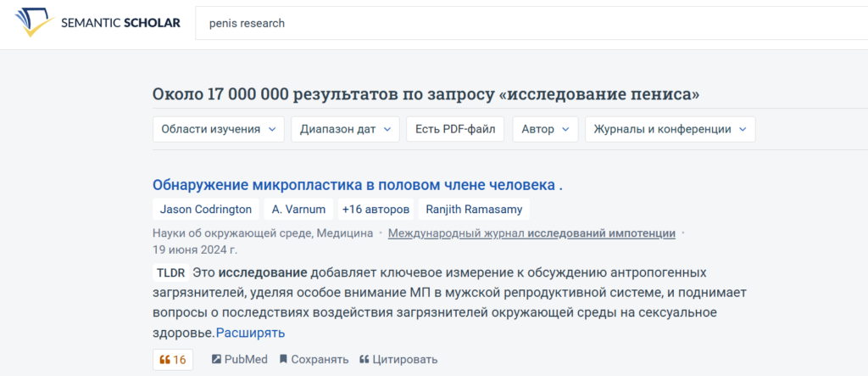Click Цитировать to cite the paper
This screenshot has height=376, width=868.
click(398, 359)
